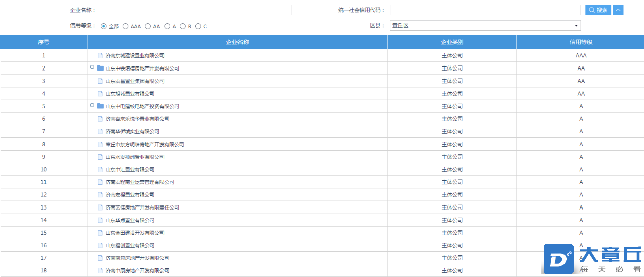The height and width of the screenshot is (277, 644).
Task: Open 济南艺佳房地产开发有限责任公司 entry
Action: click(142, 207)
